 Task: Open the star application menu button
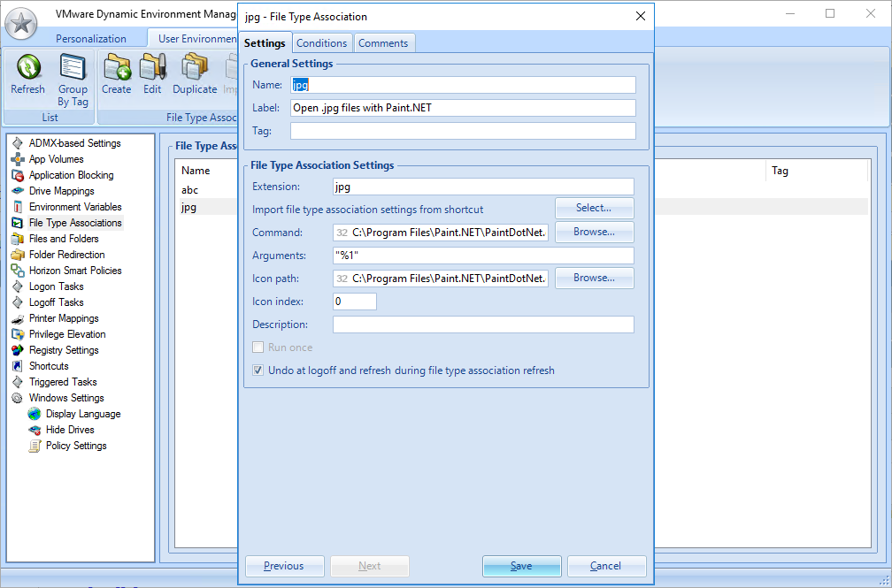coord(21,22)
